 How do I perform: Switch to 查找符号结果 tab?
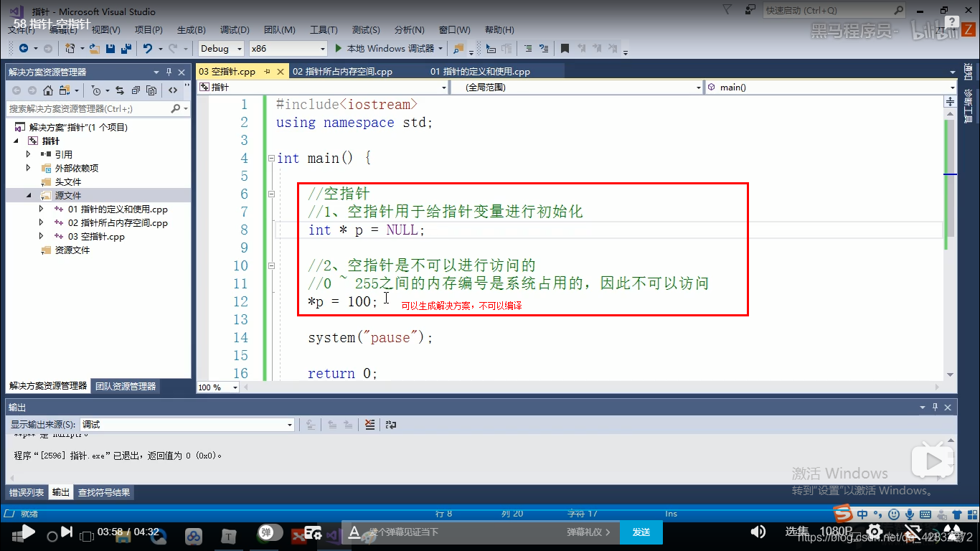[x=104, y=493]
